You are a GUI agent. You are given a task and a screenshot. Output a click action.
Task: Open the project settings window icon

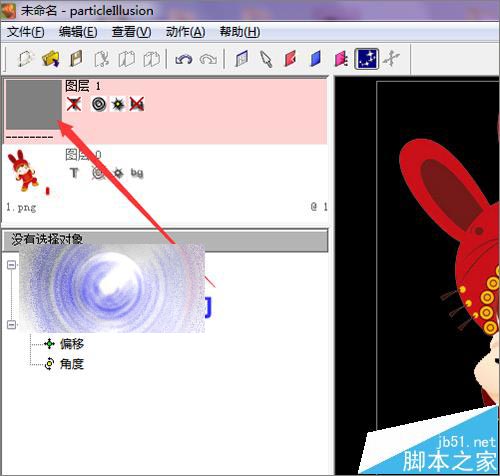pos(241,59)
